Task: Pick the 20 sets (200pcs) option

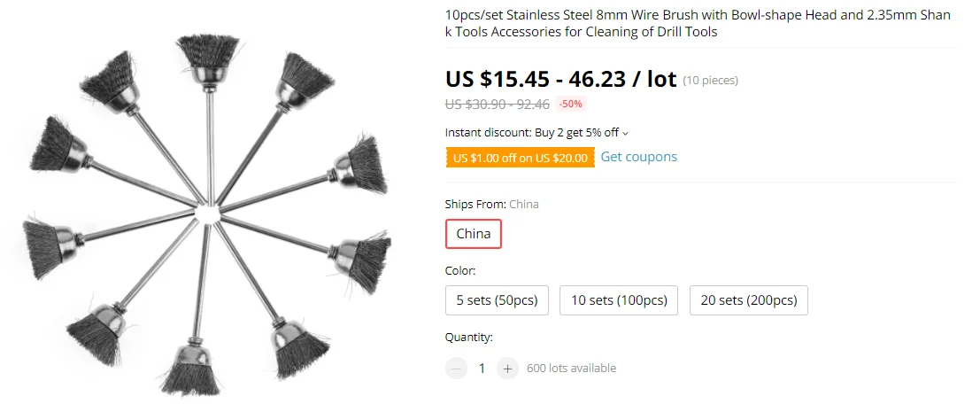Action: (748, 300)
